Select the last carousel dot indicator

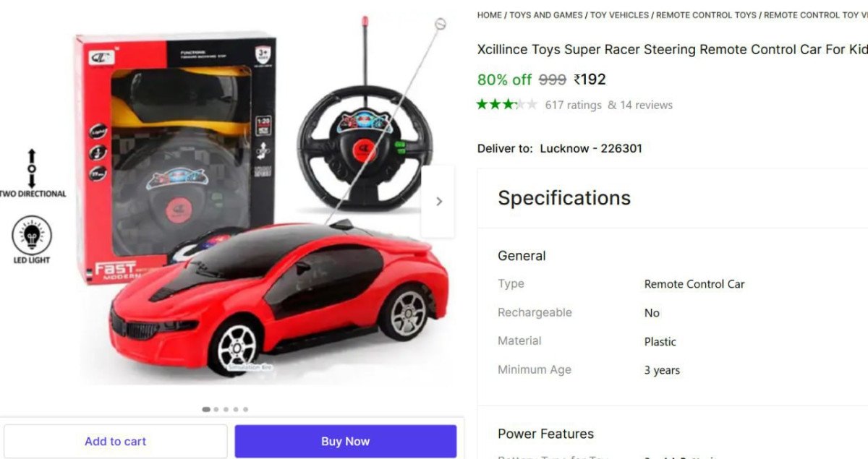tap(245, 409)
